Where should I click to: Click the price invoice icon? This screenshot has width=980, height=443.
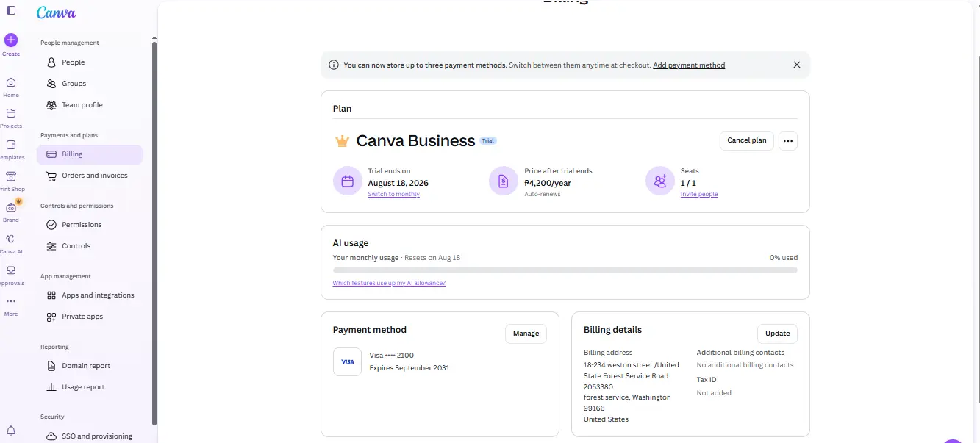coord(504,181)
